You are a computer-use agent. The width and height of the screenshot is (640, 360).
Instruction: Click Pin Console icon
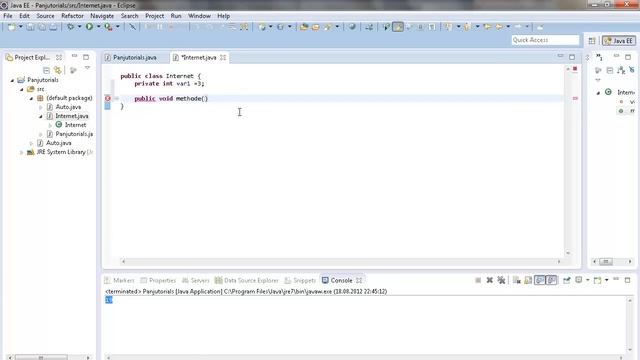(x=567, y=280)
